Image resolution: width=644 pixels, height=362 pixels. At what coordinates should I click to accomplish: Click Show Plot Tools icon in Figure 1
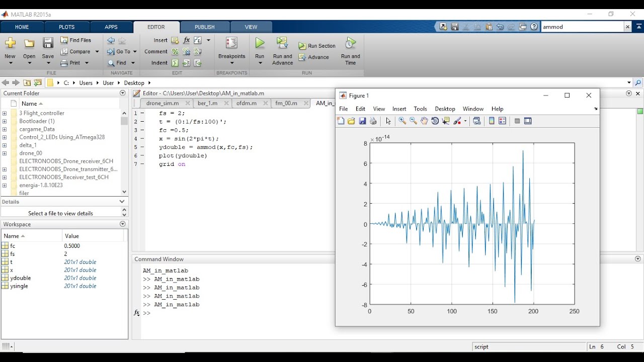click(x=528, y=121)
